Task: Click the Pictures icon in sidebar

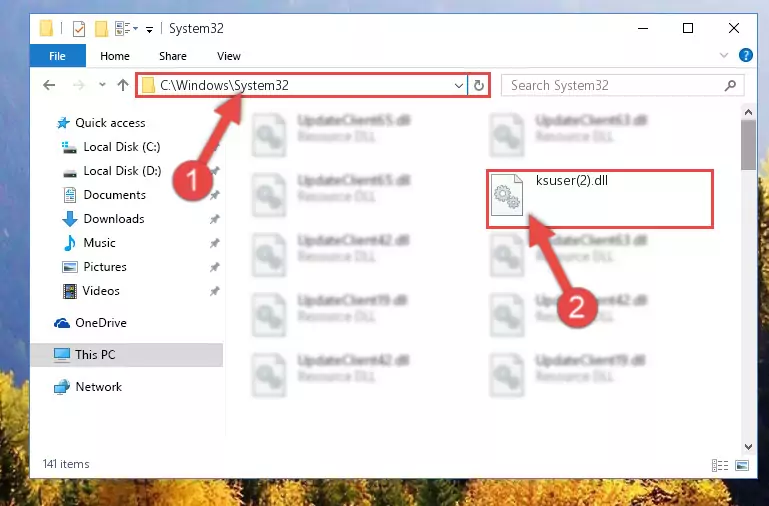Action: point(70,267)
